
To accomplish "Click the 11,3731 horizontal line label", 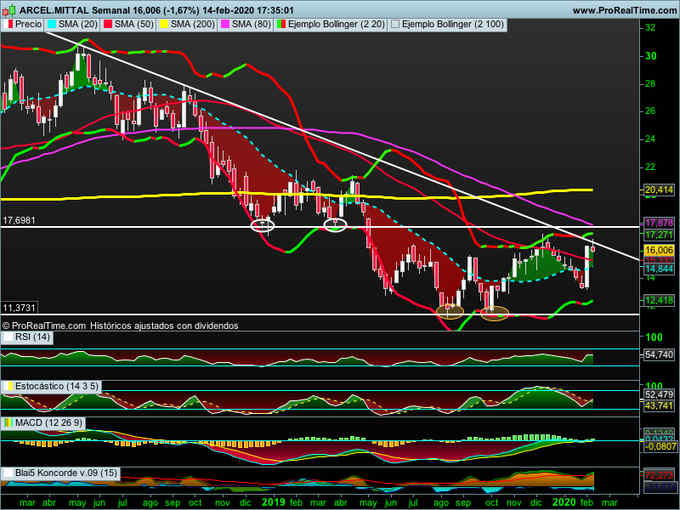I will pyautogui.click(x=20, y=308).
